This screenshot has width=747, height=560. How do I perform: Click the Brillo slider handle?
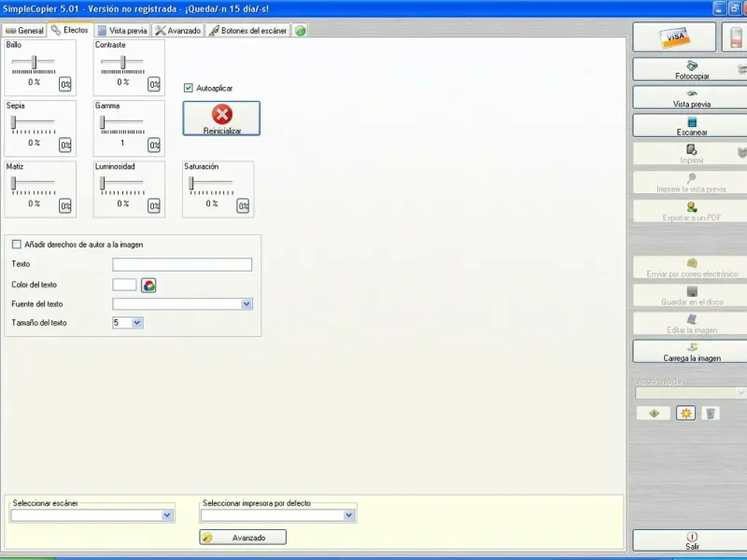tap(34, 62)
